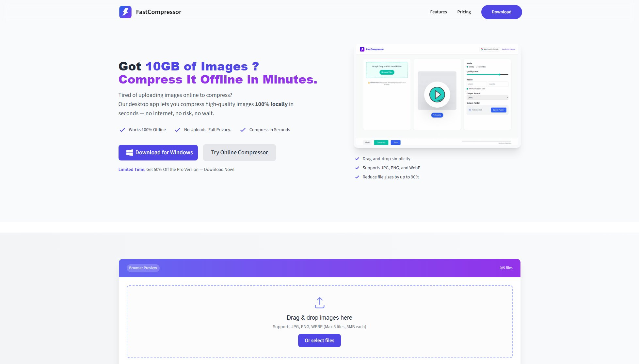Screen dimensions: 639x364
Task: Click the folder icon beside Not selected
Action: [x=470, y=110]
